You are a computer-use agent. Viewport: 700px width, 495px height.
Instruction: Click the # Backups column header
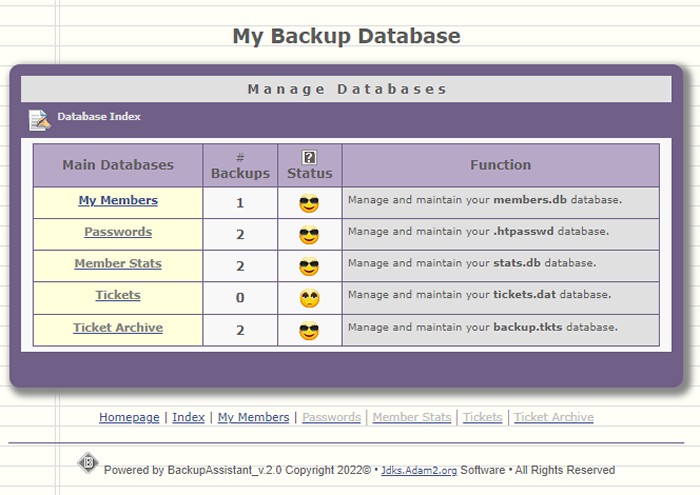240,165
